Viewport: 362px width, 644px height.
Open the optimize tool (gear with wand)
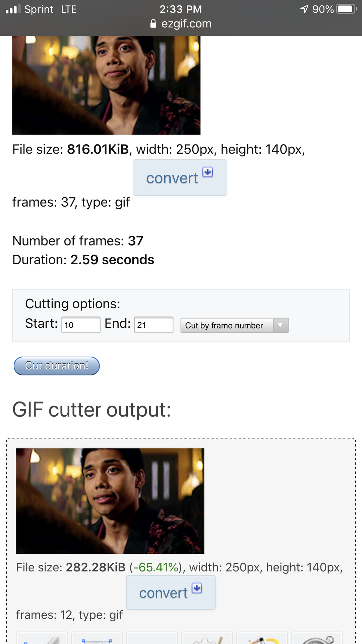point(207,638)
